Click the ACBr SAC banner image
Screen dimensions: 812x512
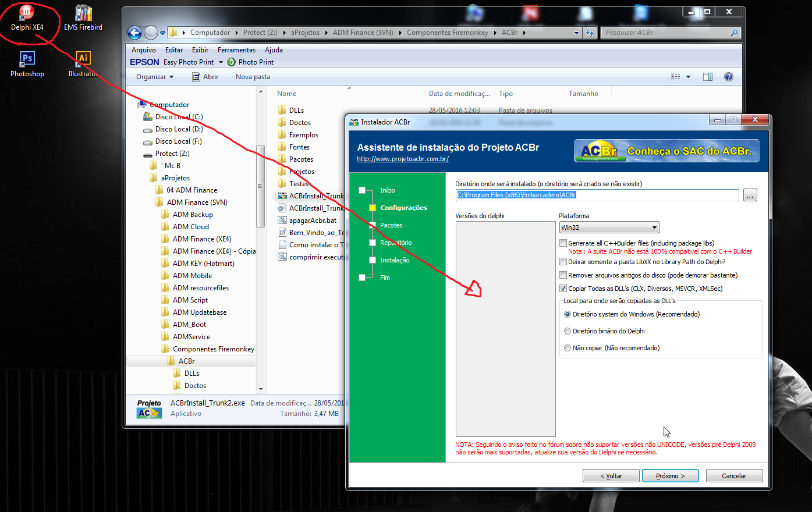pyautogui.click(x=666, y=151)
